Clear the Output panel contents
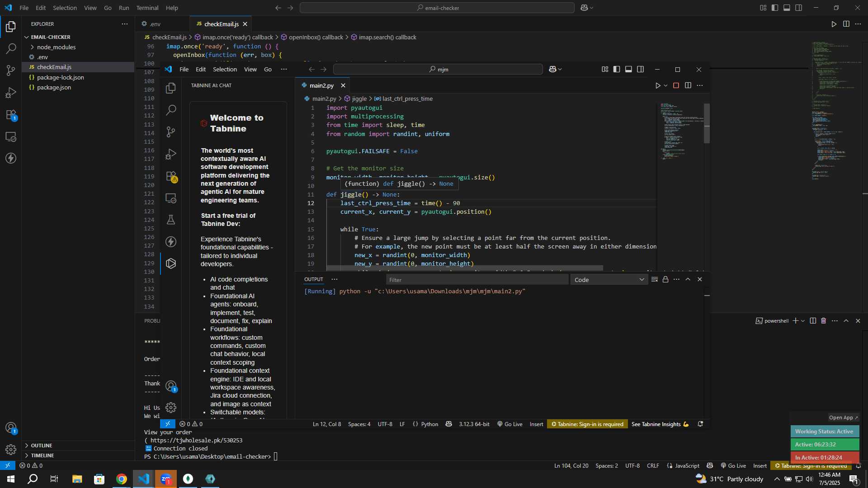Viewport: 868px width, 488px height. 654,279
